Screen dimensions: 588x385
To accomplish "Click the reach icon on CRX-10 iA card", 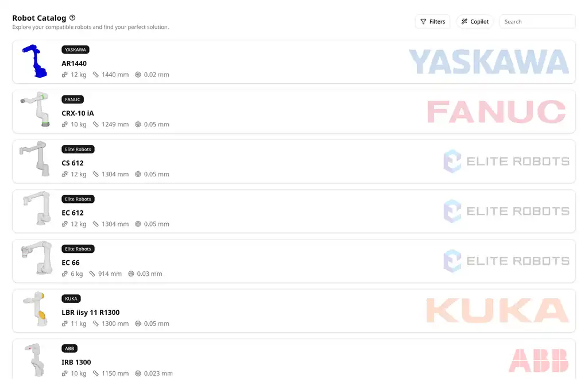I will [x=96, y=125].
